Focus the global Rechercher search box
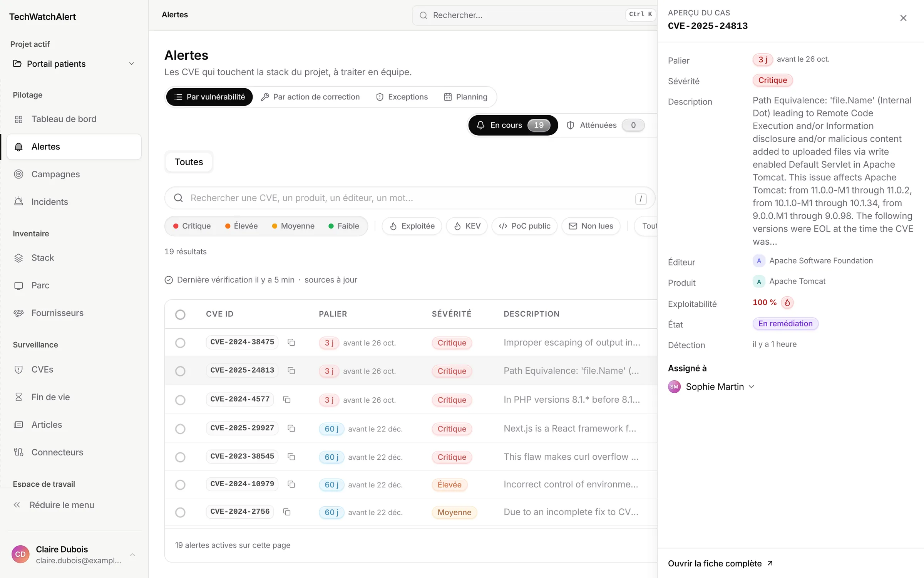The image size is (924, 578). click(x=534, y=15)
